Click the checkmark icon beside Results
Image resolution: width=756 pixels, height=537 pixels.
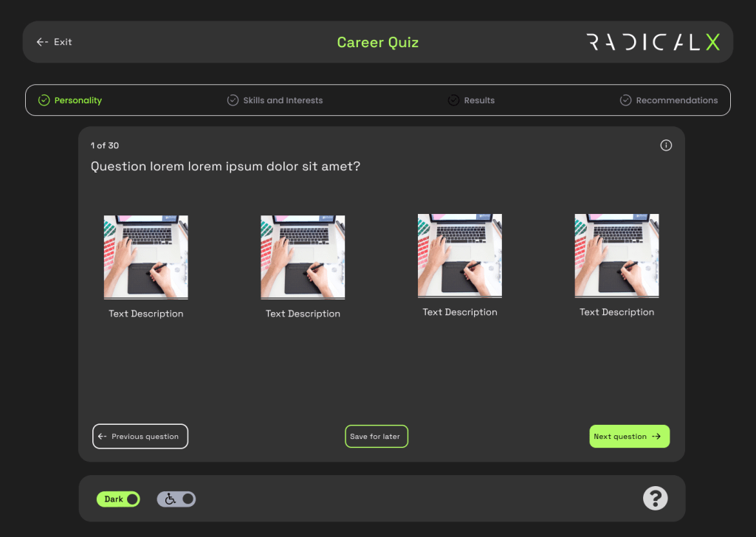pos(453,100)
